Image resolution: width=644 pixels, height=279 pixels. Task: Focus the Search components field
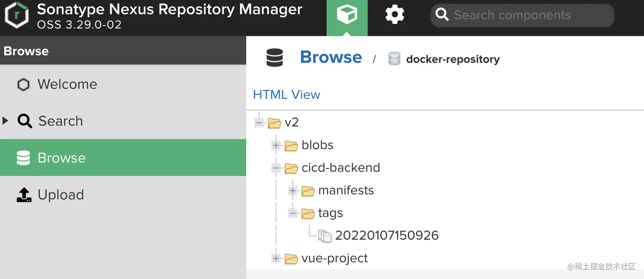[x=522, y=15]
